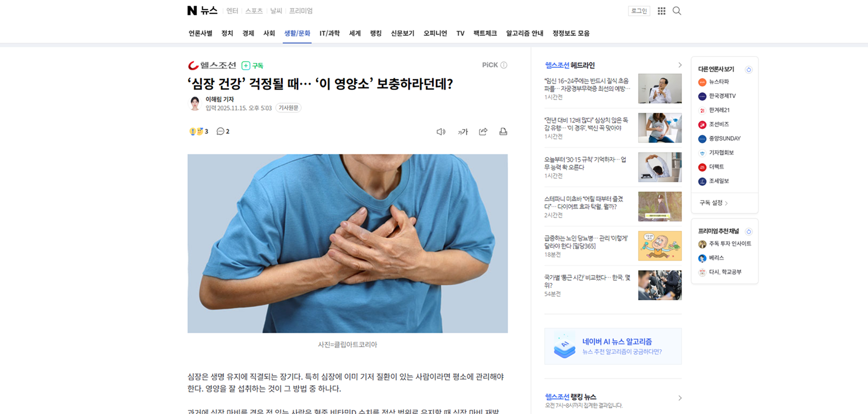
Task: Expand 헬스조선 헤드라인 chevron arrow
Action: click(x=679, y=65)
